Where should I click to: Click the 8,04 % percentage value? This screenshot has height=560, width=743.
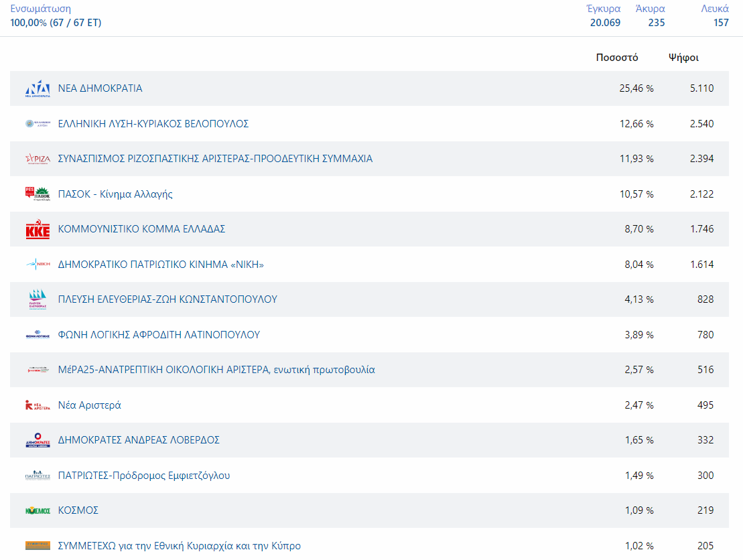click(639, 265)
